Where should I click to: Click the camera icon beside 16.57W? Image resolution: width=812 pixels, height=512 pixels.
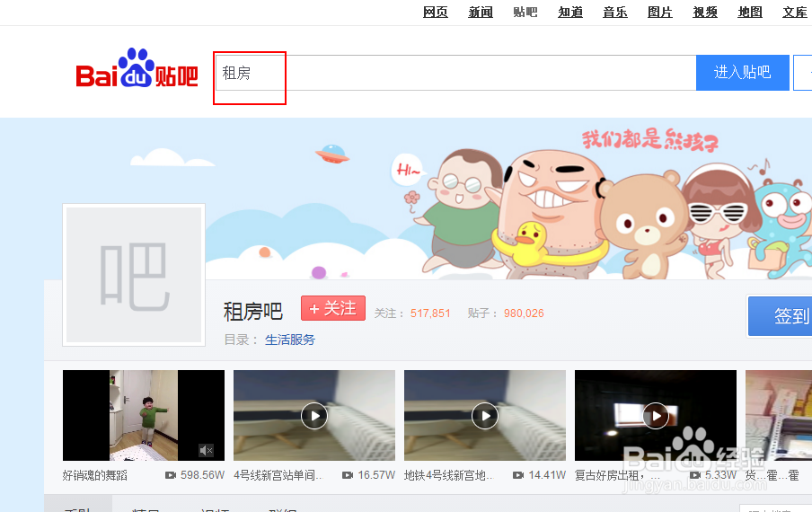click(x=348, y=475)
